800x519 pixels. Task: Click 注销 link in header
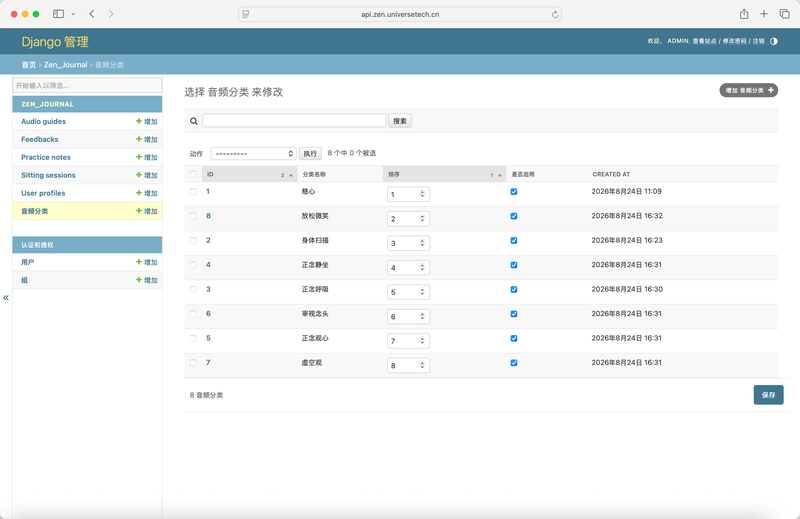pyautogui.click(x=759, y=41)
